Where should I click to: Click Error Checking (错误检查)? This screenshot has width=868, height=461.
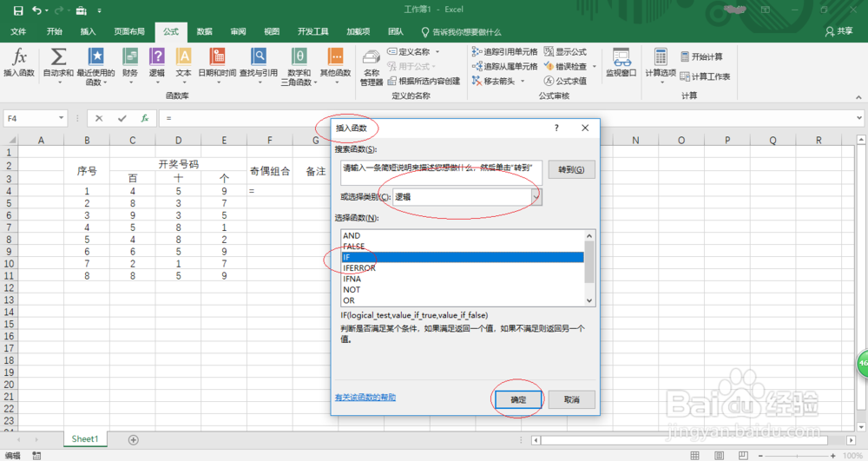tap(565, 66)
